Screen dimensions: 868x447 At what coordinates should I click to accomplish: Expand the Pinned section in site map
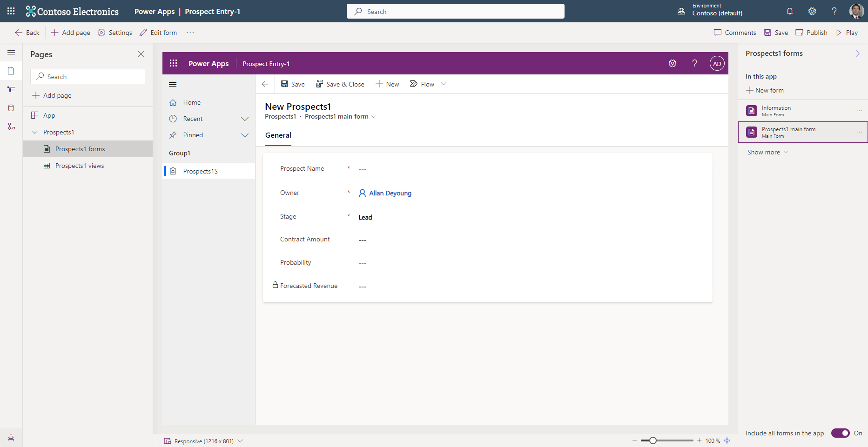245,135
